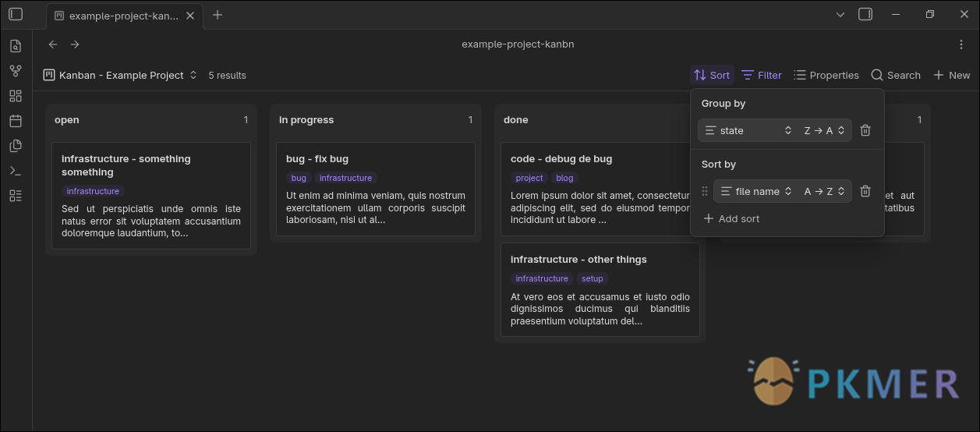Open the Kanban - Example Project view selector
980x432 pixels.
121,75
